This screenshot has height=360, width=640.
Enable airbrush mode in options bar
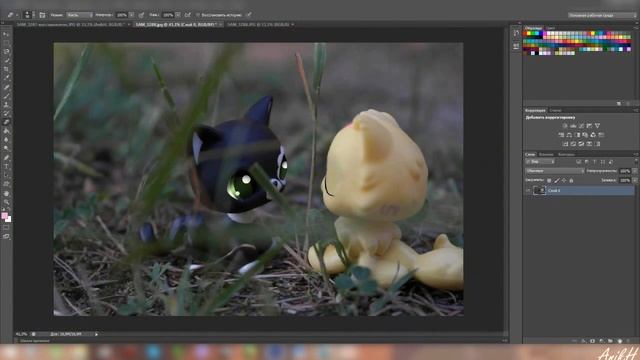tap(188, 15)
